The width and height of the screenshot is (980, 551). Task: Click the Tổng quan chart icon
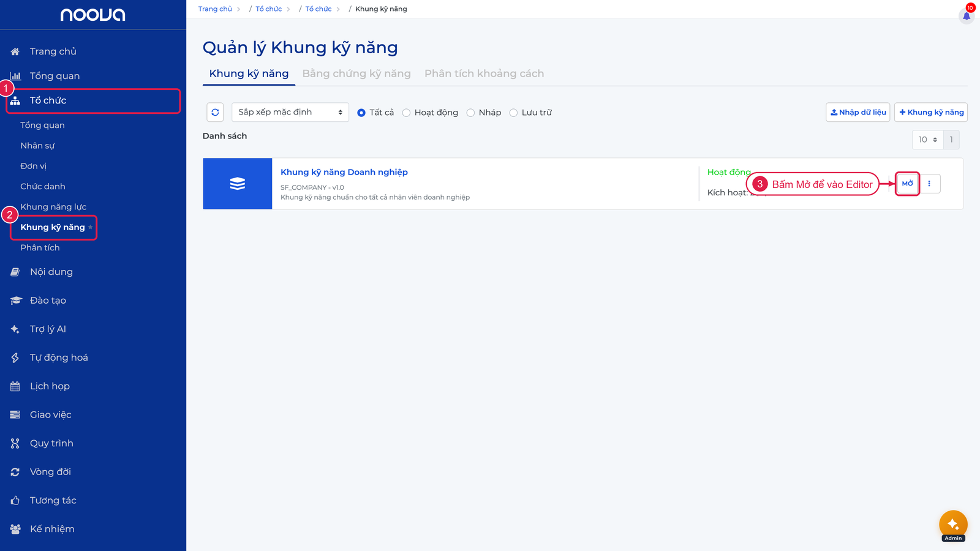[x=15, y=76]
